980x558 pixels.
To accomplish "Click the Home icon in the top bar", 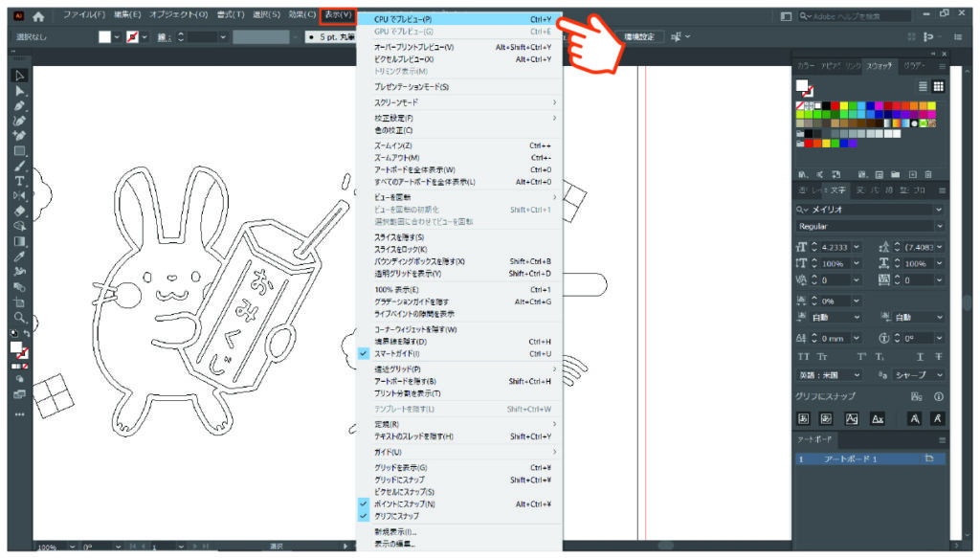I will [x=38, y=16].
